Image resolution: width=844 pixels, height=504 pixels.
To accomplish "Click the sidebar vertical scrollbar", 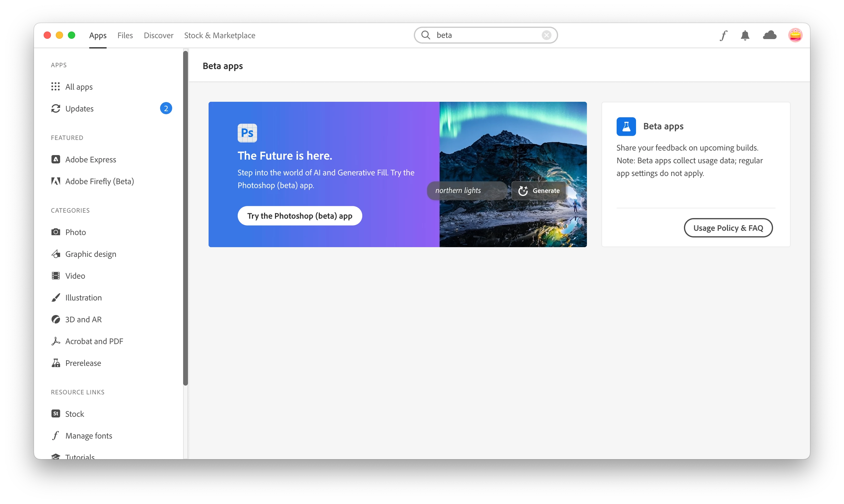I will tap(185, 217).
